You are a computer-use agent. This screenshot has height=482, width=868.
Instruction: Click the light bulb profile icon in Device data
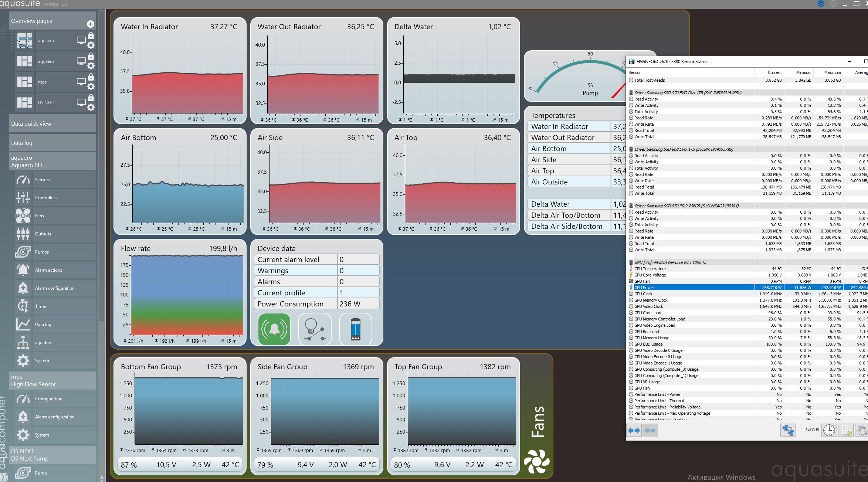coord(315,329)
